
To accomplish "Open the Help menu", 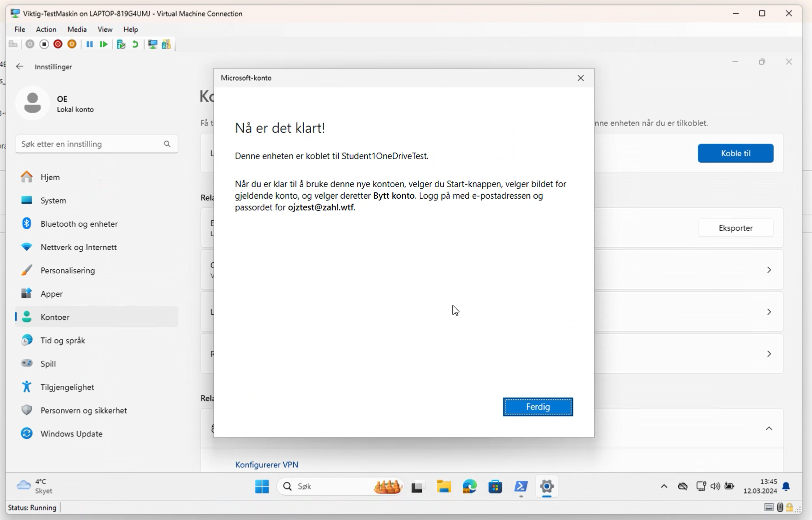I will tap(131, 30).
